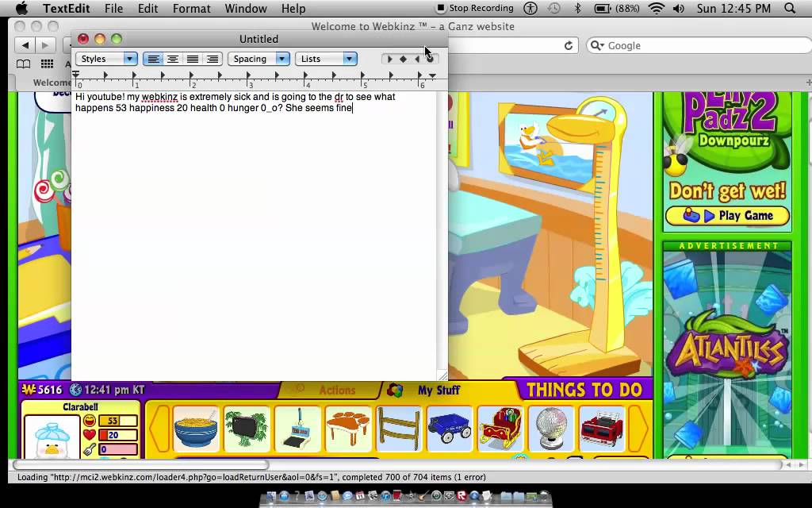
Task: Click the happiness meter showing 53
Action: [x=118, y=421]
